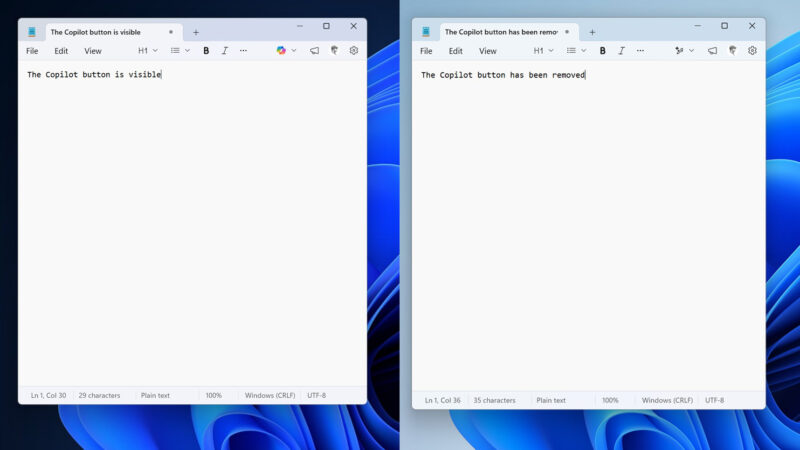The width and height of the screenshot is (800, 450).
Task: Click unsaved dot on 'has been remo' tab
Action: (567, 32)
